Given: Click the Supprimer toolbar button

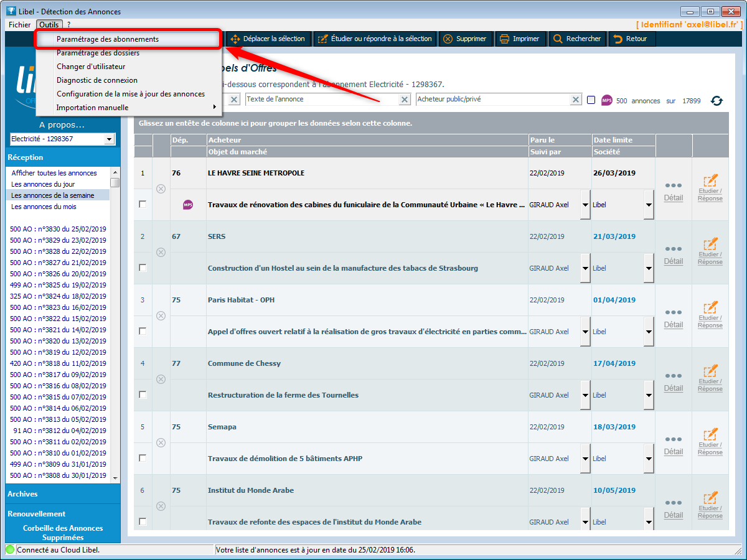Looking at the screenshot, I should (x=464, y=39).
